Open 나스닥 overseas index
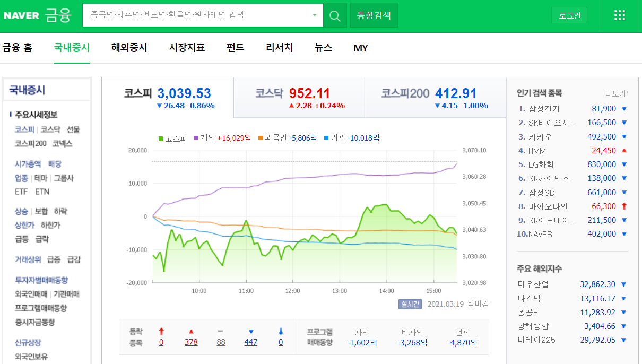642x364 pixels. [530, 298]
